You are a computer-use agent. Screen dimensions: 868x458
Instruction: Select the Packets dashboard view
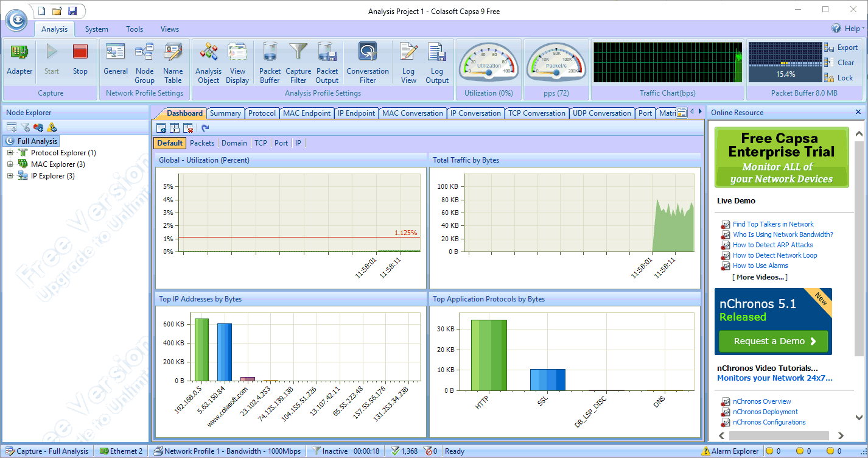pos(202,143)
